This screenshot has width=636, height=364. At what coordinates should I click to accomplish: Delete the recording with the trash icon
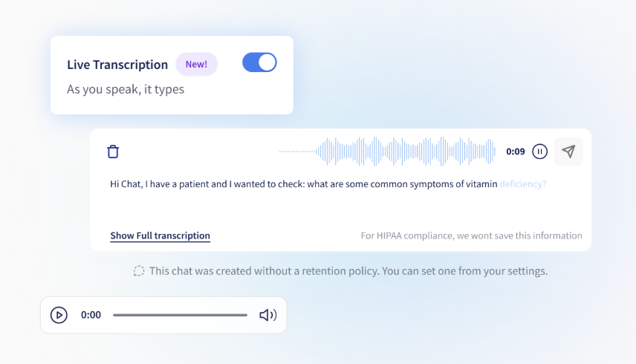tap(113, 152)
